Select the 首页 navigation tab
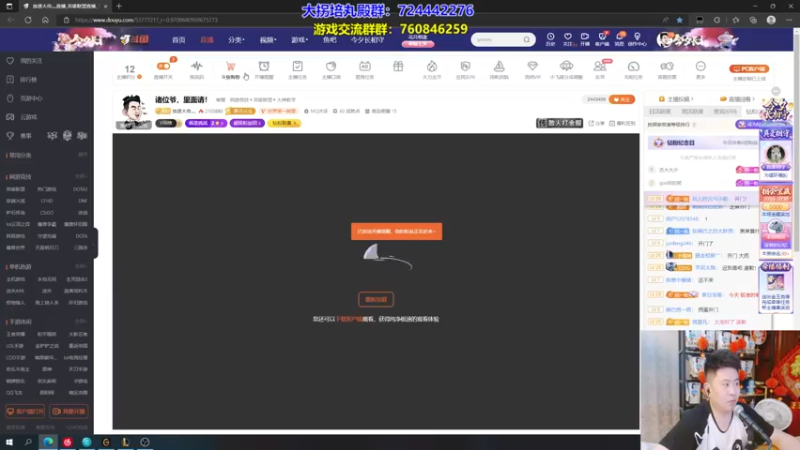The image size is (800, 450). tap(179, 40)
